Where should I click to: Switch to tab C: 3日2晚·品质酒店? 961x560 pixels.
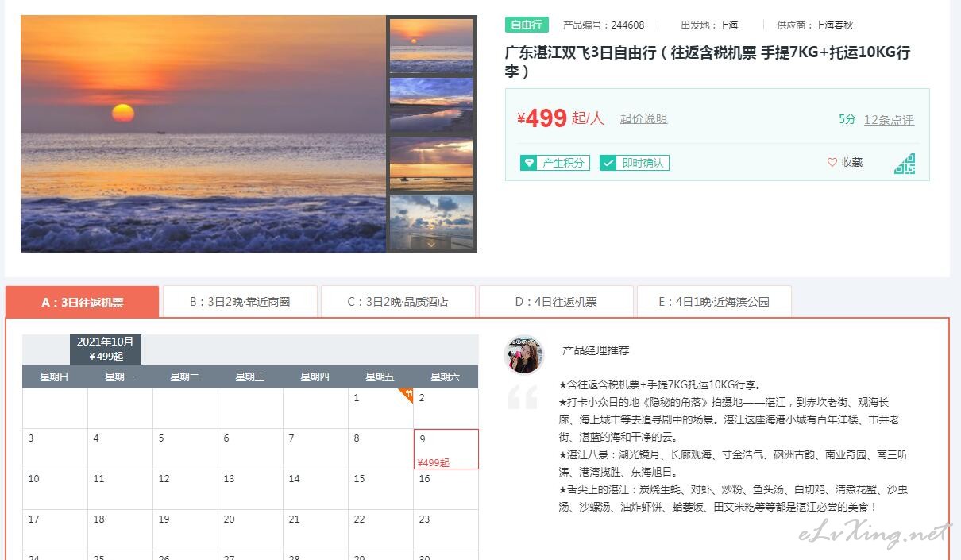pos(398,302)
